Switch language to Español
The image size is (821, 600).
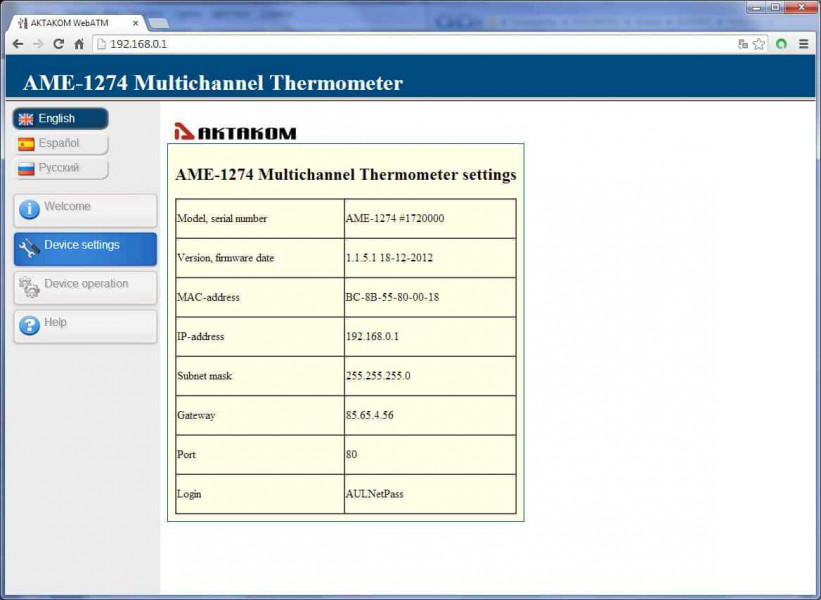[61, 143]
